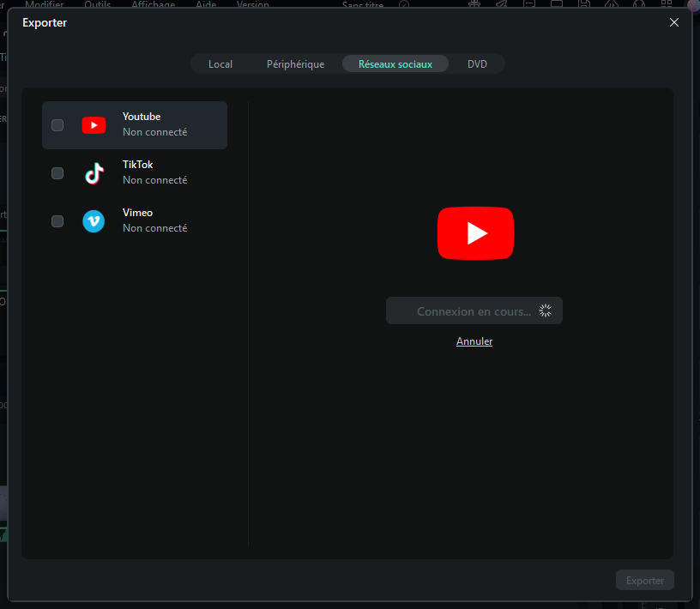Click the Vimeo logo icon
Viewport: 700px width, 609px height.
tap(94, 221)
